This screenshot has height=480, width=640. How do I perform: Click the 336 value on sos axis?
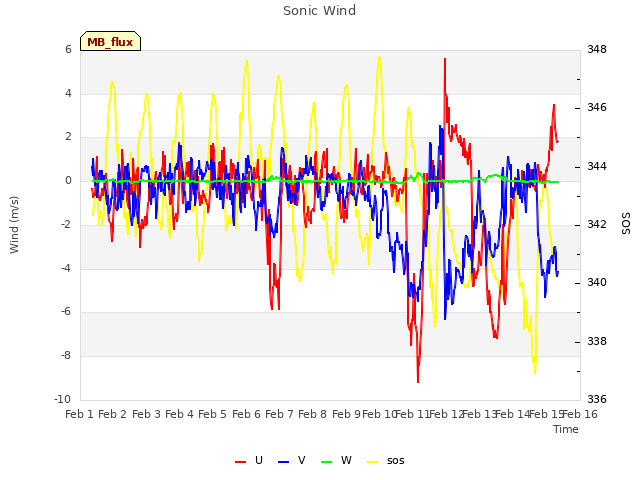point(597,399)
